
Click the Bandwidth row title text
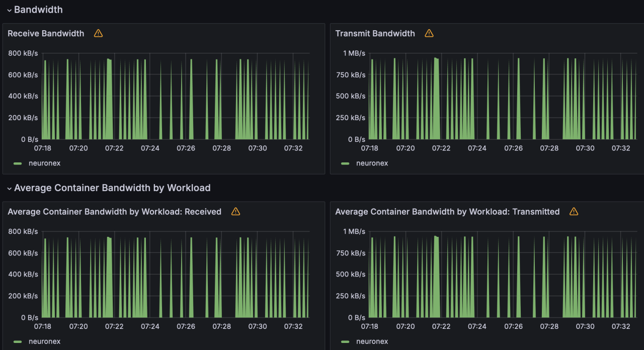tap(38, 10)
